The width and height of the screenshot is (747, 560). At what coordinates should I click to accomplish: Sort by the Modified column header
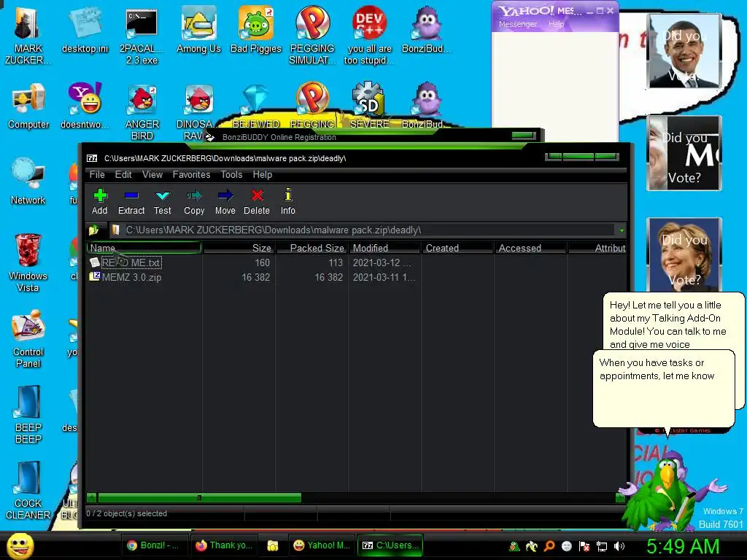pyautogui.click(x=385, y=248)
